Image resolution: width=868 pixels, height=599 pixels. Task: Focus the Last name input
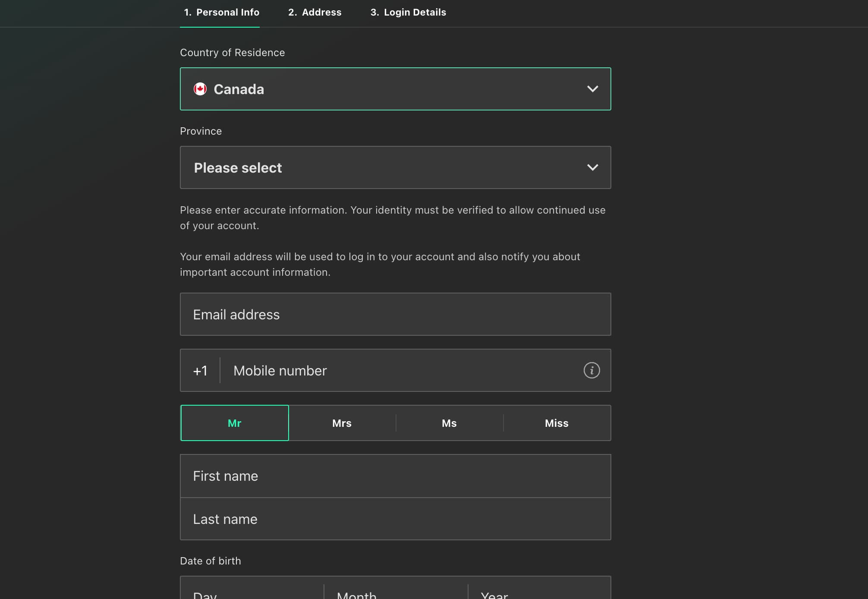395,519
